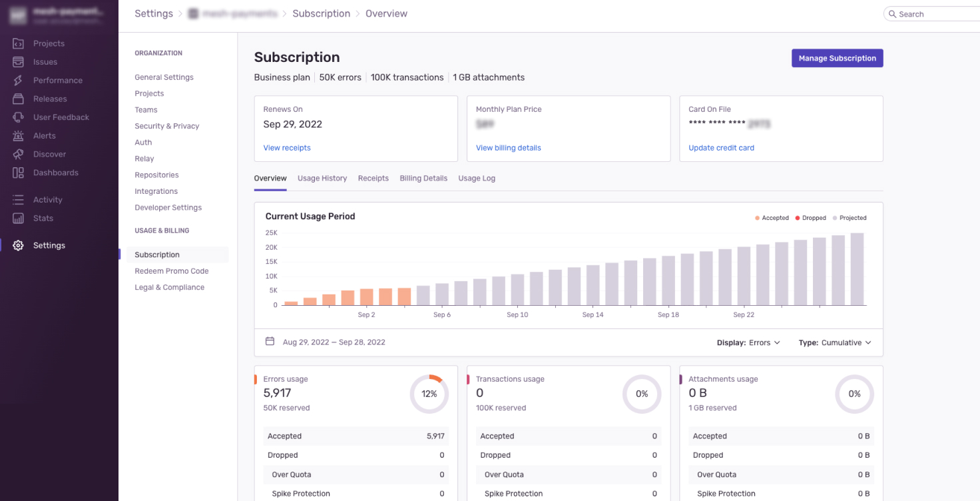Image resolution: width=980 pixels, height=501 pixels.
Task: Open User Feedback icon
Action: tap(19, 117)
